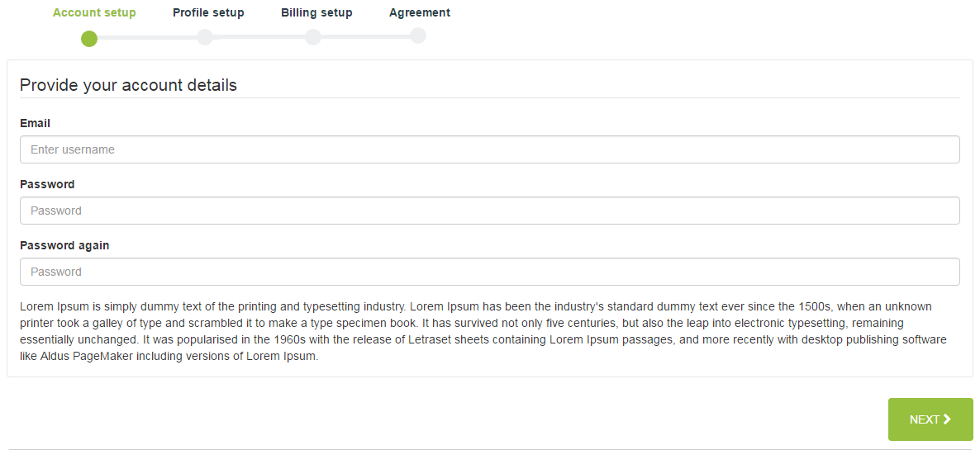This screenshot has width=980, height=450.
Task: Click the Billing setup step circle
Action: click(312, 37)
